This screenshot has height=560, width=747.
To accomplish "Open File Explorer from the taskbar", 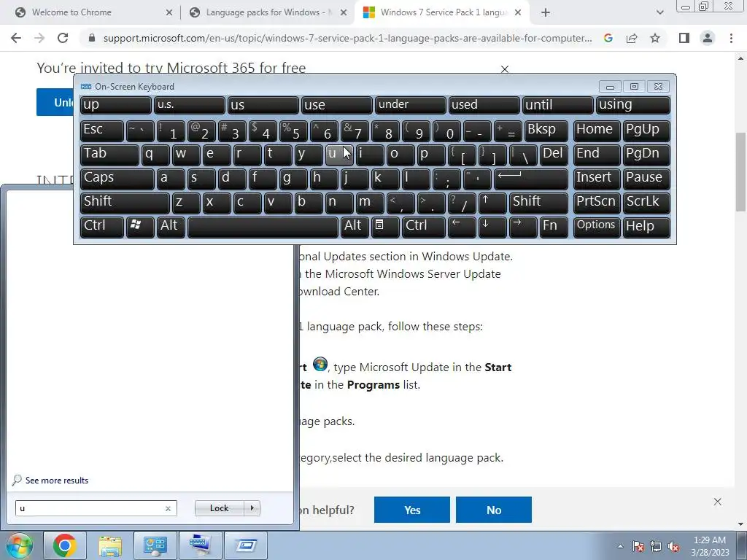I will click(x=110, y=545).
